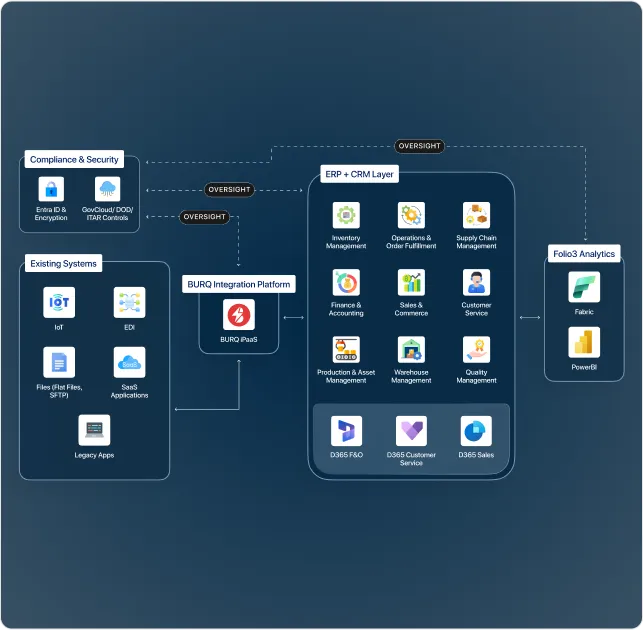Click the BURQ iPaaS icon
The image size is (643, 630).
(238, 315)
